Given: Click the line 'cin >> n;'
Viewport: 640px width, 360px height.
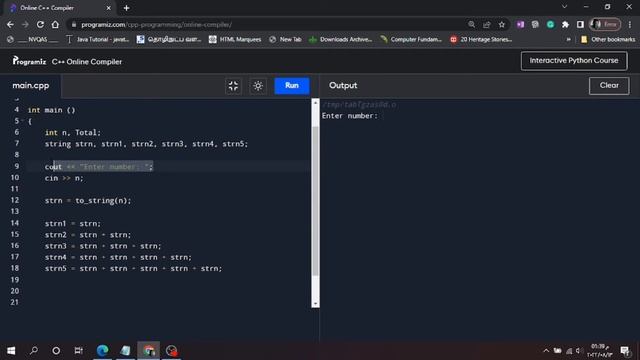Looking at the screenshot, I should click(x=64, y=178).
